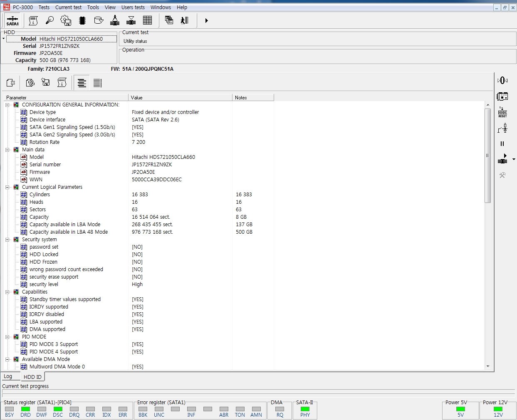The height and width of the screenshot is (420, 517).
Task: Click the chip icon in top toolbar
Action: (82, 20)
